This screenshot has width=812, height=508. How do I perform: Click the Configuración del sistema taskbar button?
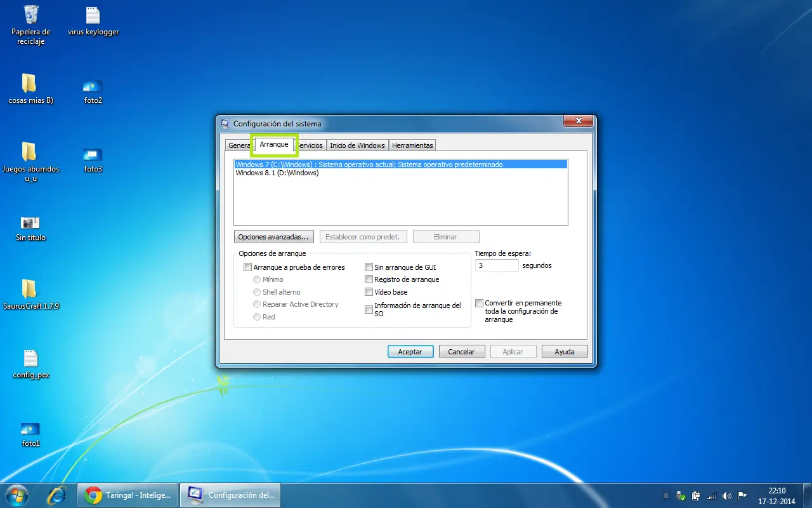coord(230,495)
